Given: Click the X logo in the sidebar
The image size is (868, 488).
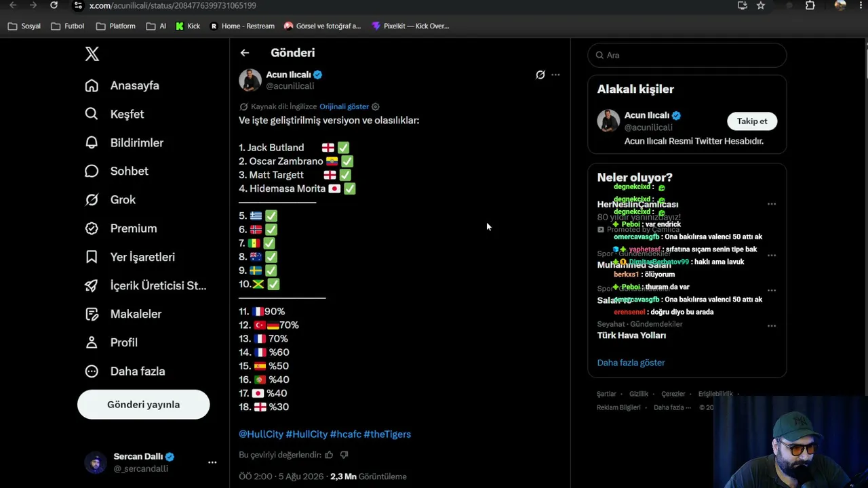Looking at the screenshot, I should point(92,54).
